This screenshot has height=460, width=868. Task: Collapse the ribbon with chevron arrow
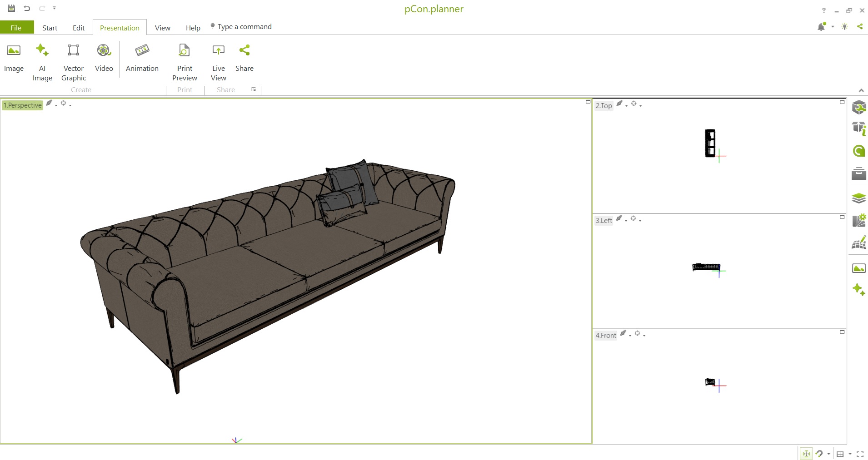[861, 90]
